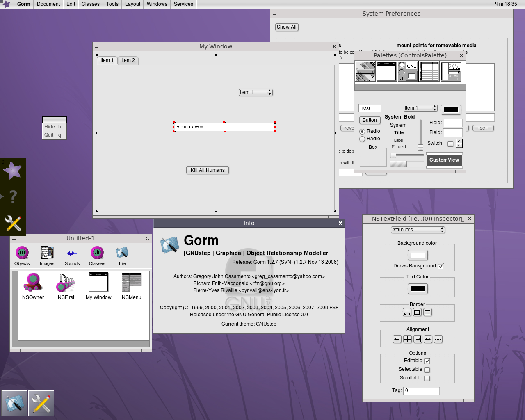Image resolution: width=525 pixels, height=420 pixels.
Task: Open the File view in Untitled-1
Action: tap(122, 256)
